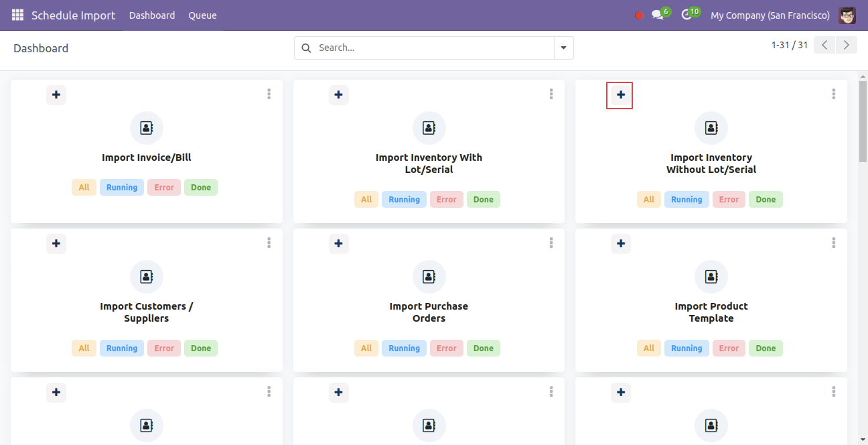Click the Import Invoice/Bill address book icon
Image resolution: width=868 pixels, height=445 pixels.
(147, 128)
